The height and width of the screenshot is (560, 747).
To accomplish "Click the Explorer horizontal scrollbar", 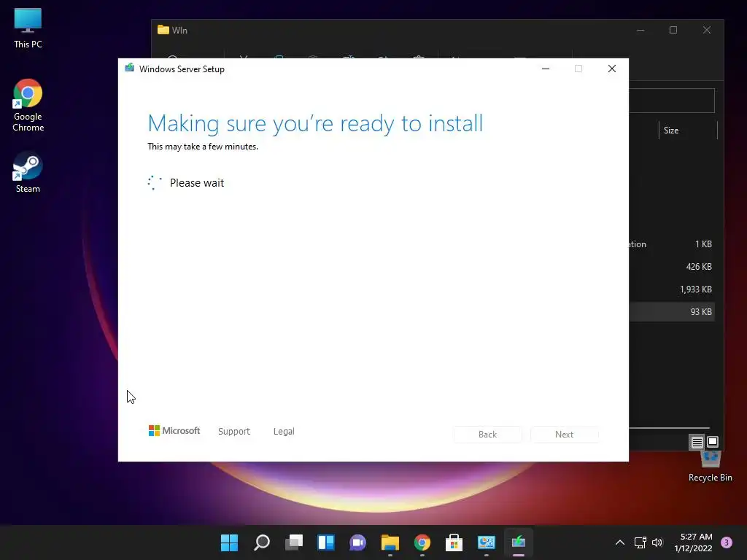I will 670,428.
